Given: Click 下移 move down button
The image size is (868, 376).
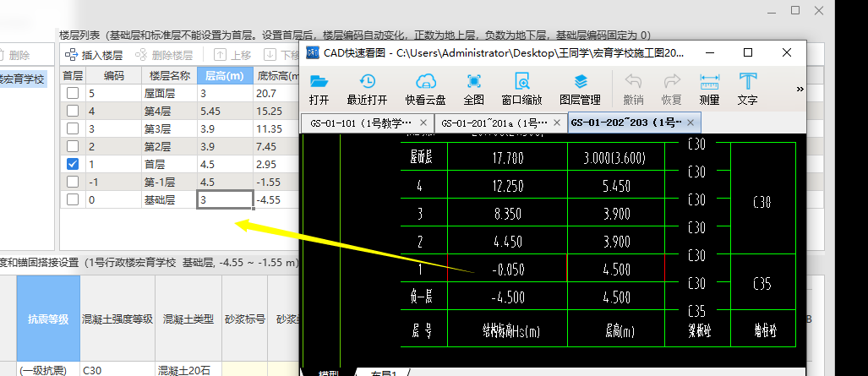Looking at the screenshot, I should pyautogui.click(x=281, y=55).
